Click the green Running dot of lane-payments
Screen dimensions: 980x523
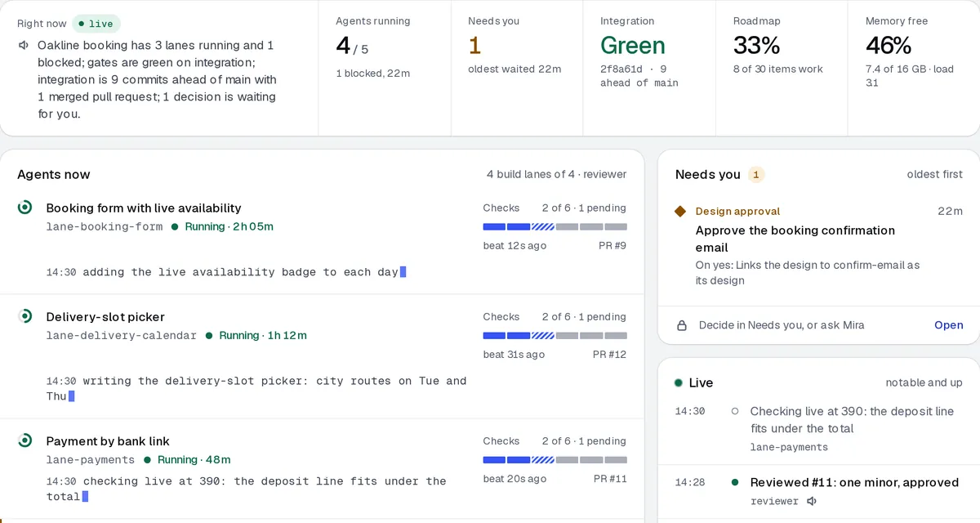(147, 459)
